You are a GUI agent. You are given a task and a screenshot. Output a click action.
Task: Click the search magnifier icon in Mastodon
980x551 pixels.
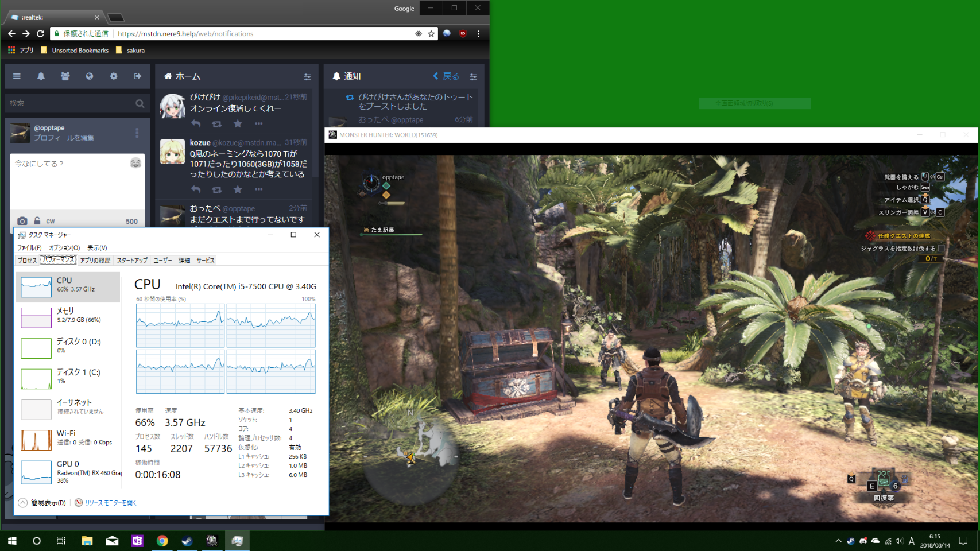click(x=140, y=103)
